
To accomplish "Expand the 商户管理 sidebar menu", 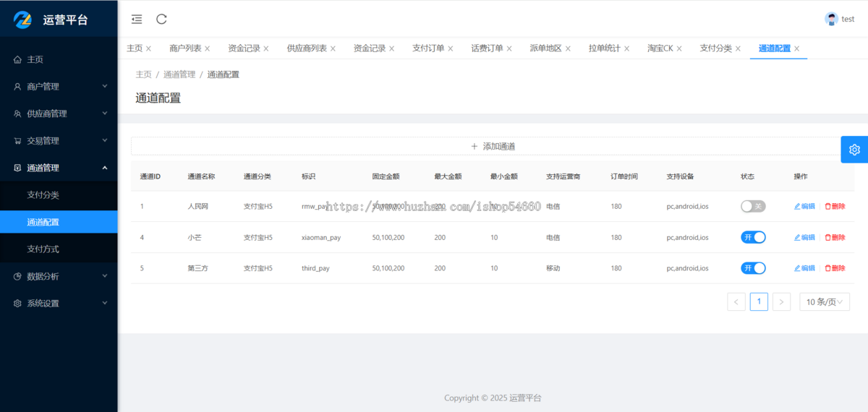I will (59, 86).
